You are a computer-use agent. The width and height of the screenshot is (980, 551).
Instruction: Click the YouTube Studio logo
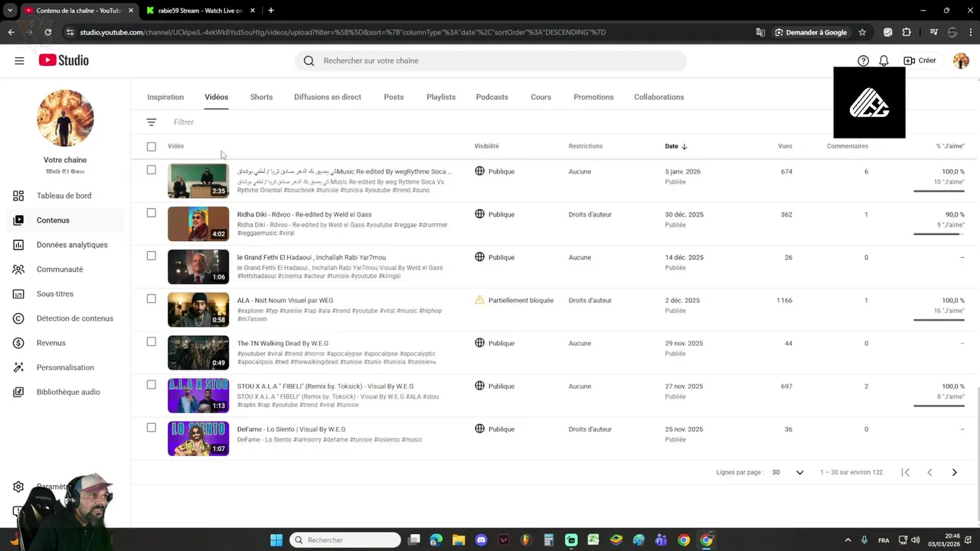64,60
